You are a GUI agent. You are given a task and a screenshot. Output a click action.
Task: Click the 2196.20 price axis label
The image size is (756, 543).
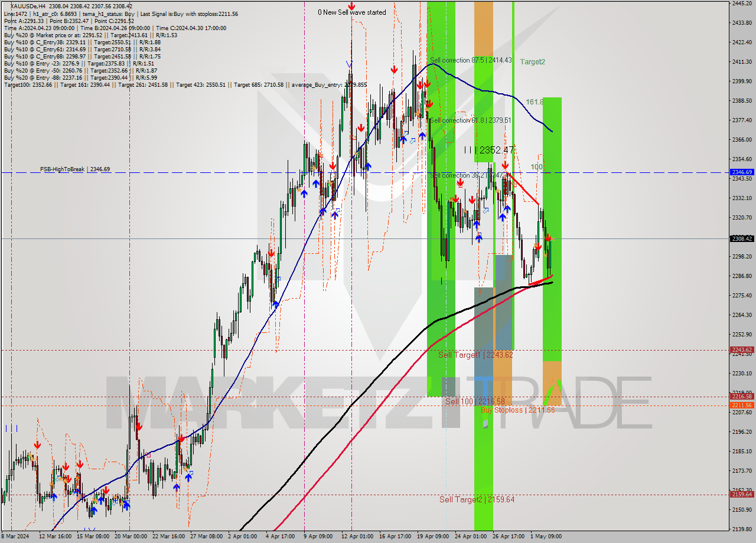(x=742, y=432)
